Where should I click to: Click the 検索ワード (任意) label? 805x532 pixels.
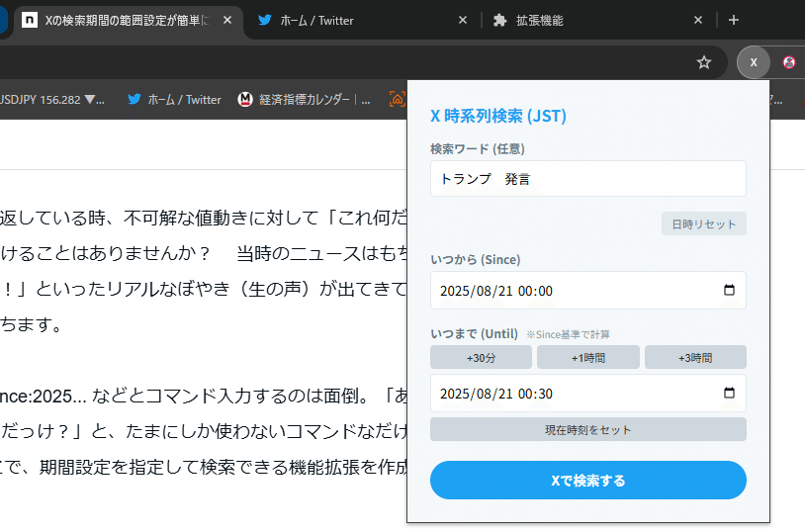pyautogui.click(x=478, y=149)
